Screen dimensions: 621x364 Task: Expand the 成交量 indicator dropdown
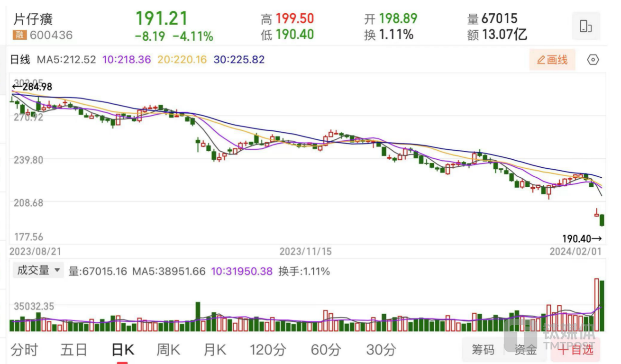tap(38, 271)
